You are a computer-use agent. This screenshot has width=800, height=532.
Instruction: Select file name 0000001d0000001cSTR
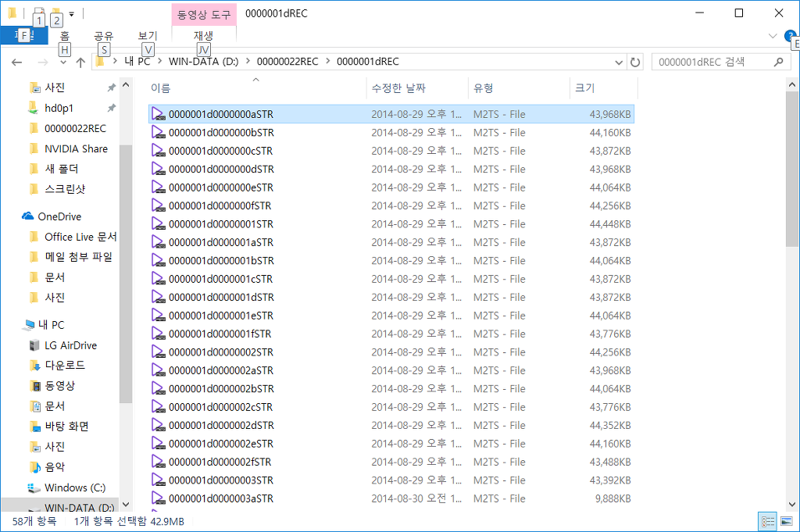[221, 279]
